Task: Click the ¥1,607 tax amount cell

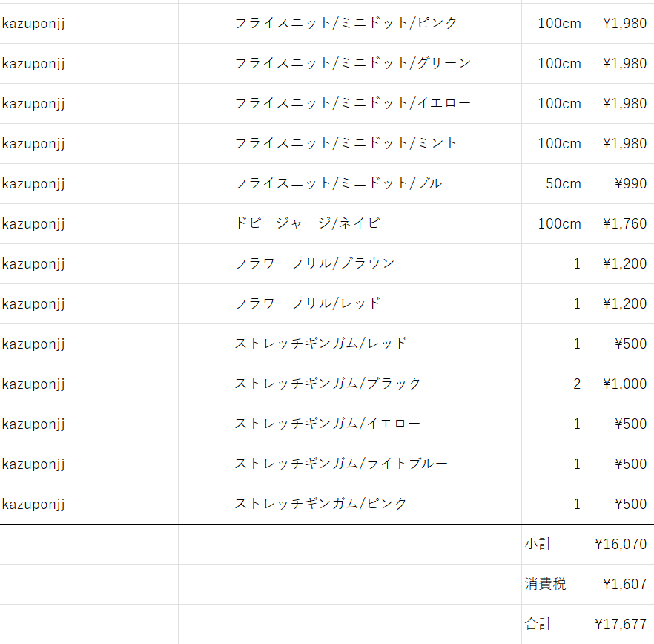Action: 619,585
